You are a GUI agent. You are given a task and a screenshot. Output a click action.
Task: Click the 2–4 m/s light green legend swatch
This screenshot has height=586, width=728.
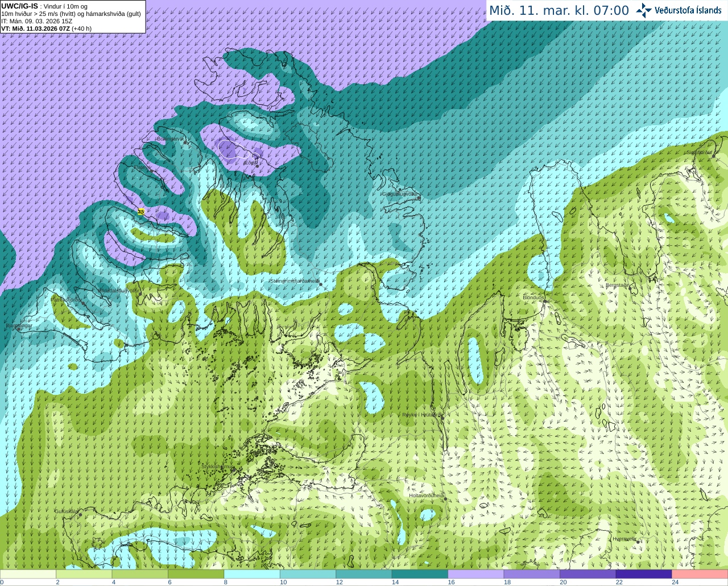(84, 574)
